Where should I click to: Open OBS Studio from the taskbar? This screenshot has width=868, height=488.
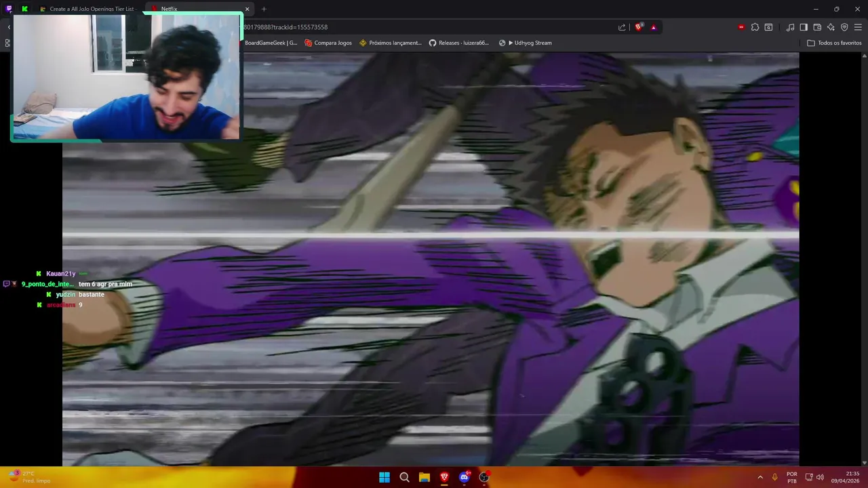click(x=484, y=477)
